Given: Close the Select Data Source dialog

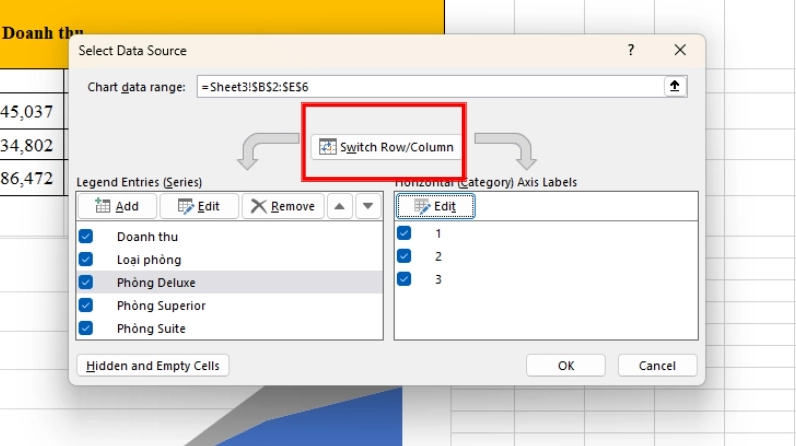Looking at the screenshot, I should tap(680, 50).
